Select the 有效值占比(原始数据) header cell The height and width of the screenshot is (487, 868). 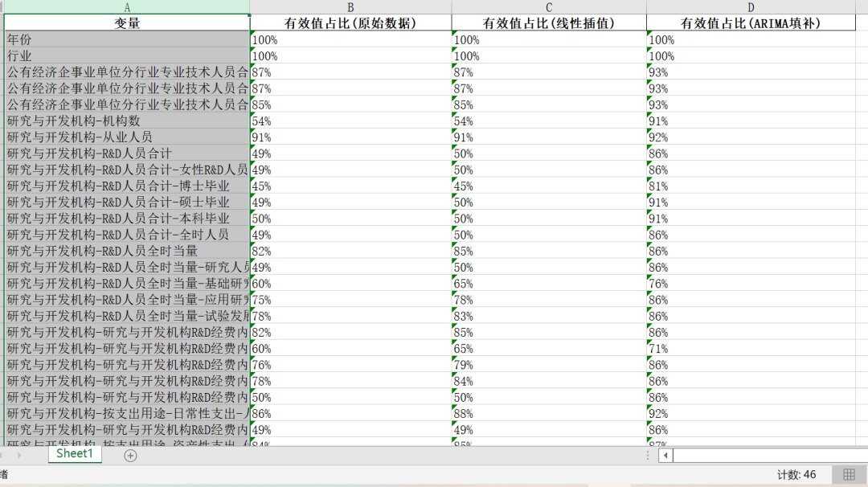[350, 23]
